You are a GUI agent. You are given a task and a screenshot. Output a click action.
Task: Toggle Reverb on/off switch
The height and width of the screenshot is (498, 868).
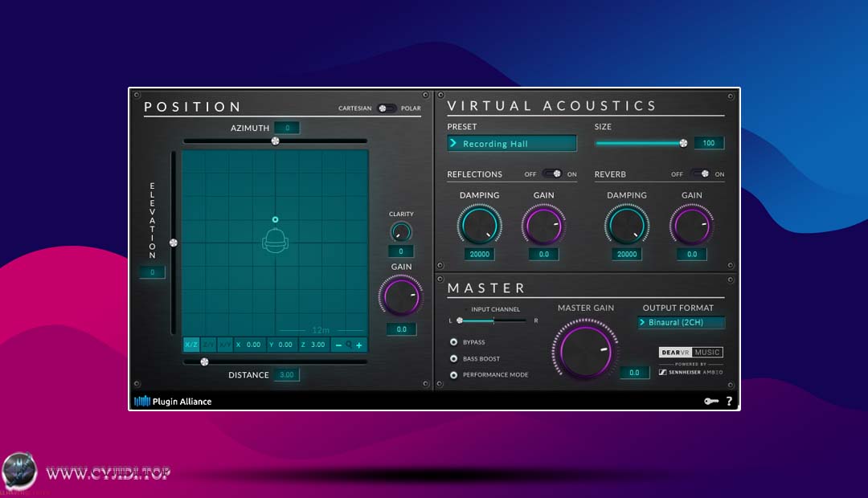(700, 173)
